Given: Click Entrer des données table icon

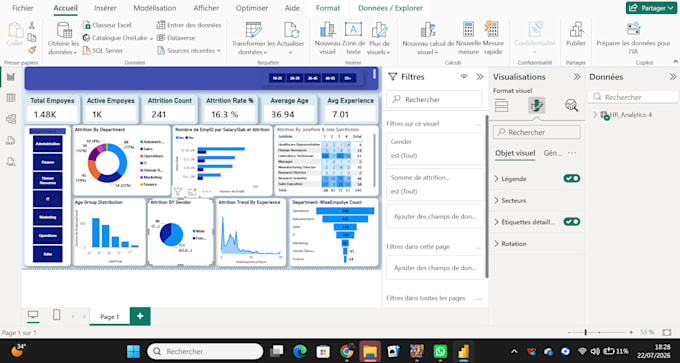Looking at the screenshot, I should (x=161, y=25).
